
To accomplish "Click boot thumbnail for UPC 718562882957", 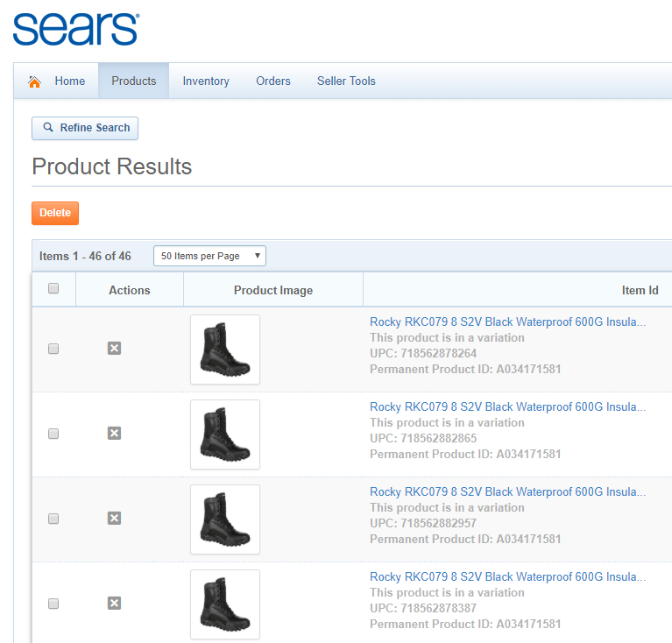I will pyautogui.click(x=225, y=519).
